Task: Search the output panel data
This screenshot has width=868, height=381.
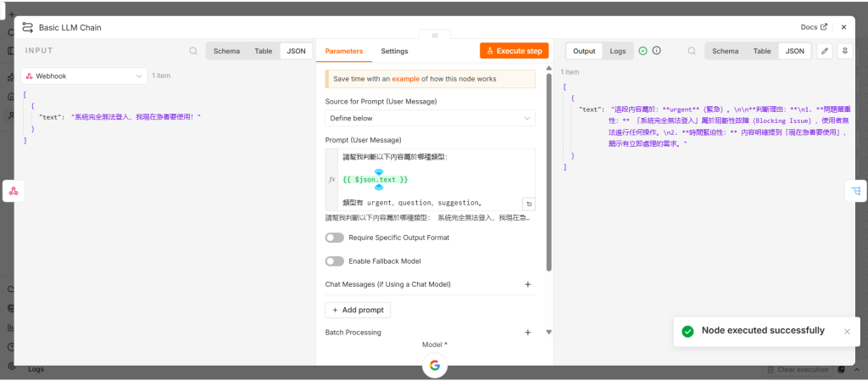Action: 692,51
